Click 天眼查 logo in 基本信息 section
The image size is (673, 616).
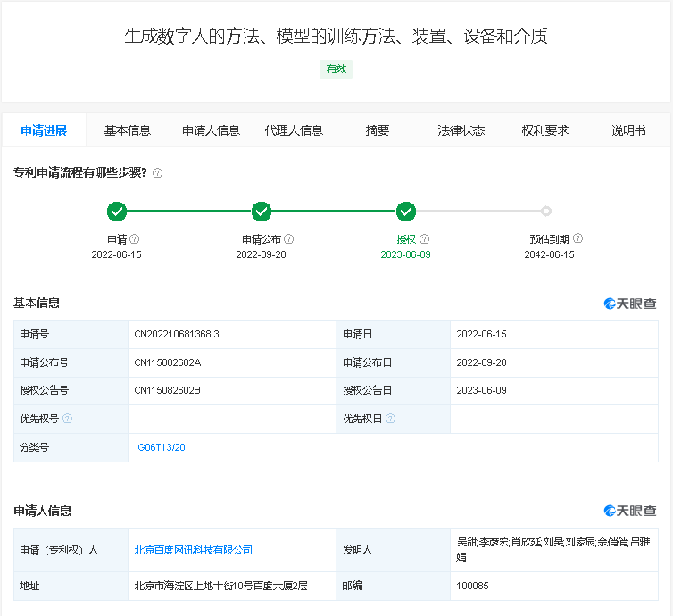tap(630, 304)
